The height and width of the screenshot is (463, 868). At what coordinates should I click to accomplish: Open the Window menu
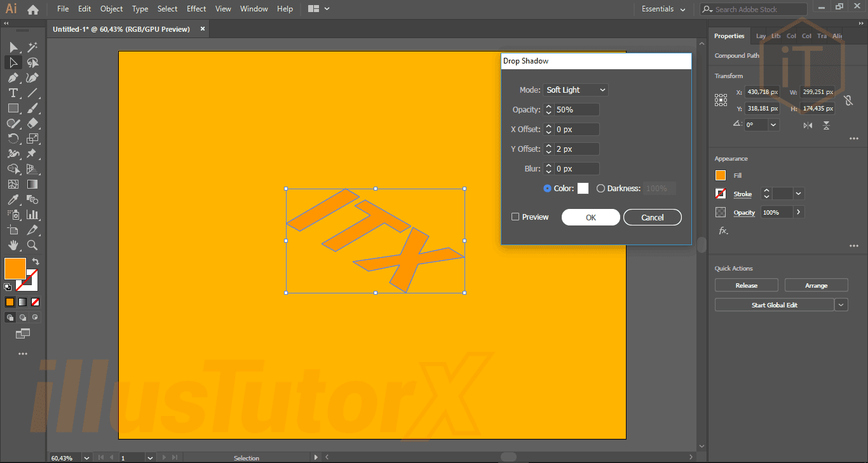[x=254, y=9]
